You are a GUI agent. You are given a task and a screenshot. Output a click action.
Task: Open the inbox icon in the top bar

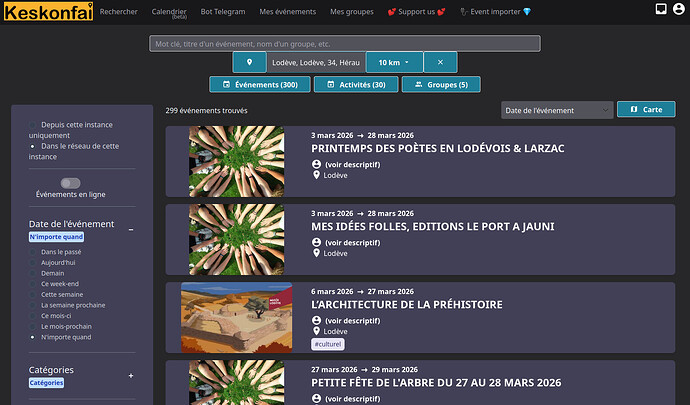pos(661,9)
